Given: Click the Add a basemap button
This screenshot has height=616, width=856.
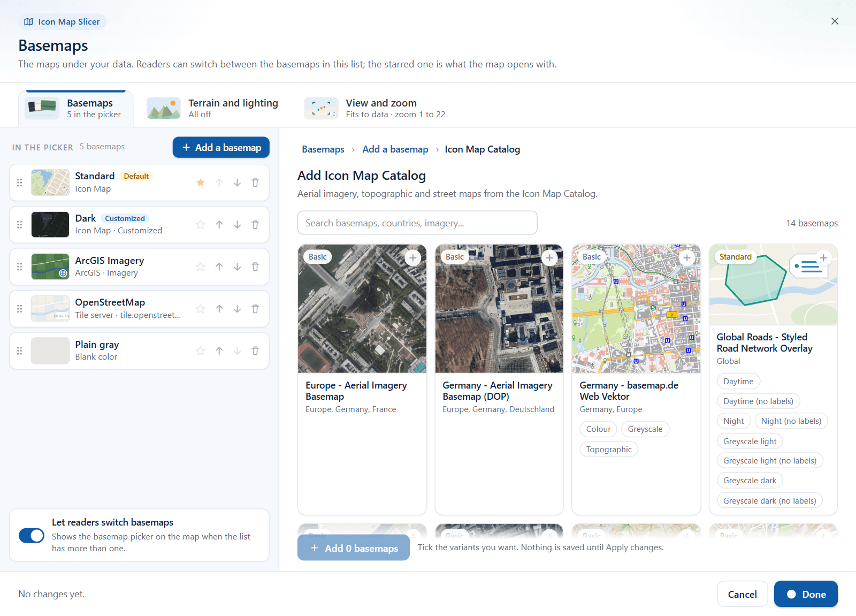Looking at the screenshot, I should pos(221,147).
